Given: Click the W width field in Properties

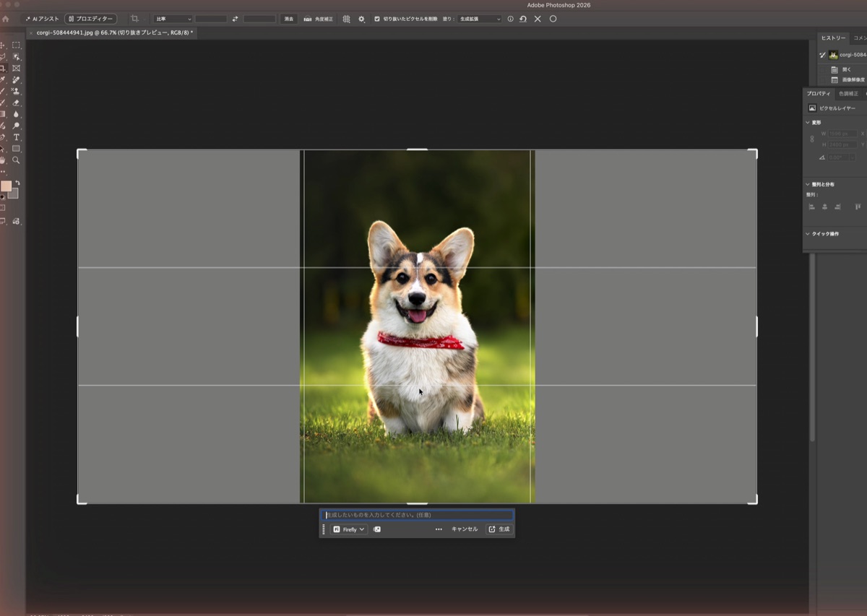Looking at the screenshot, I should (x=842, y=134).
